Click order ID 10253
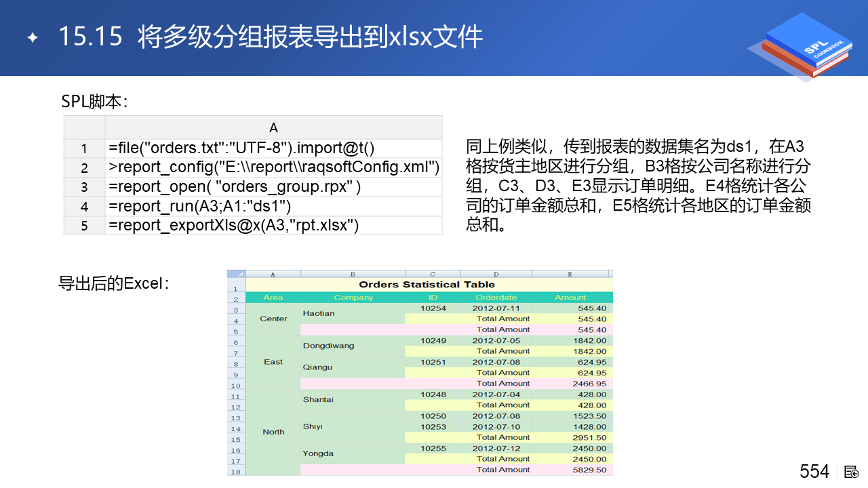This screenshot has width=868, height=488. point(433,426)
